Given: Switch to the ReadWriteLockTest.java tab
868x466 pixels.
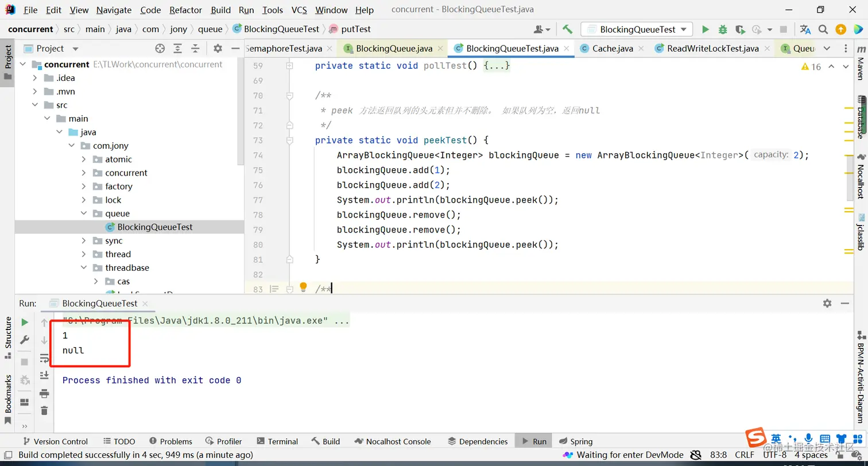Looking at the screenshot, I should 712,49.
